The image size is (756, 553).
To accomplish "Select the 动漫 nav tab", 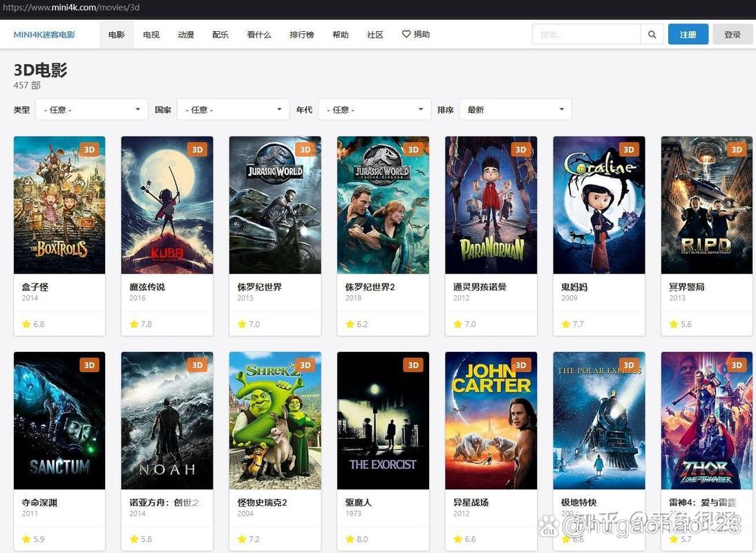I will pyautogui.click(x=186, y=35).
